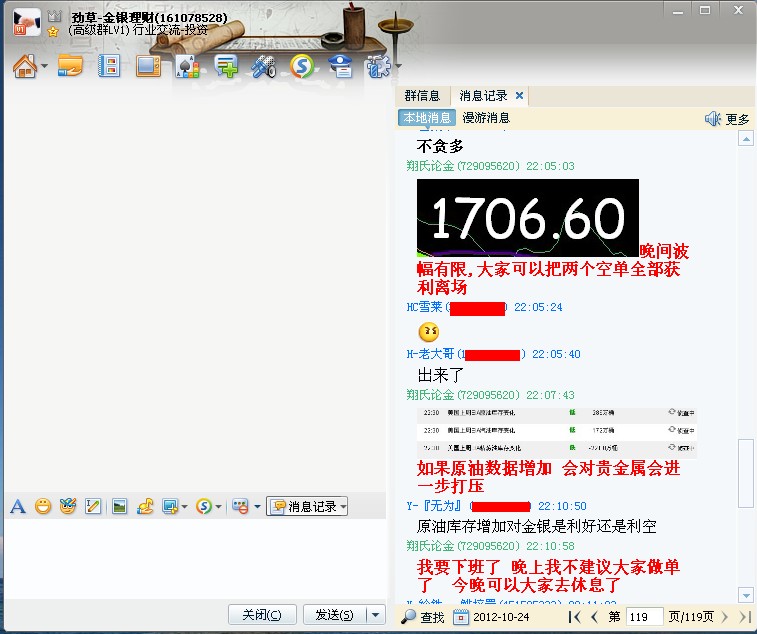Screen dimensions: 757x634
Task: Click the 发送(S) send button
Action: pyautogui.click(x=334, y=615)
